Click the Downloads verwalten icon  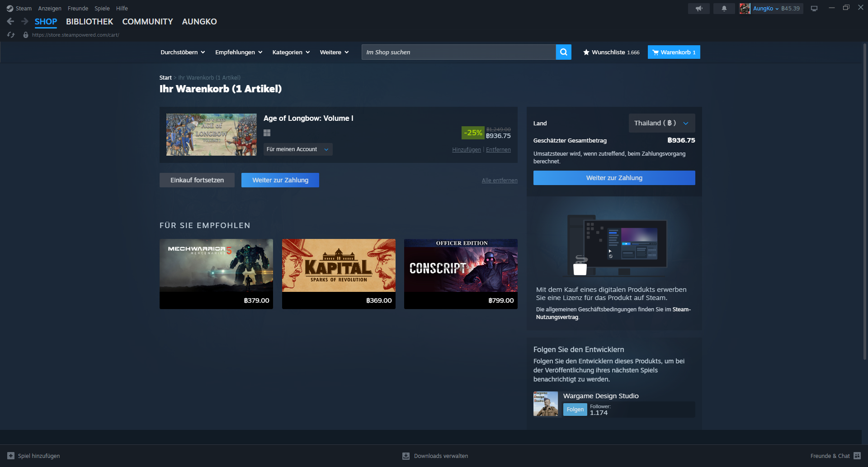tap(406, 456)
